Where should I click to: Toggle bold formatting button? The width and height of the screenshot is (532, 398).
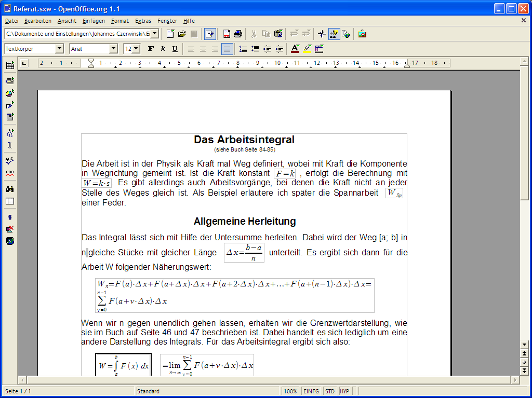pyautogui.click(x=151, y=49)
